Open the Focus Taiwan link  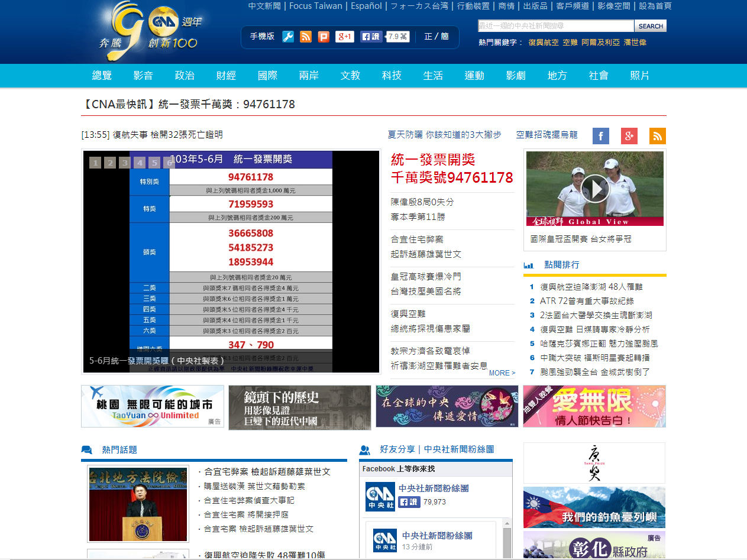pyautogui.click(x=316, y=6)
